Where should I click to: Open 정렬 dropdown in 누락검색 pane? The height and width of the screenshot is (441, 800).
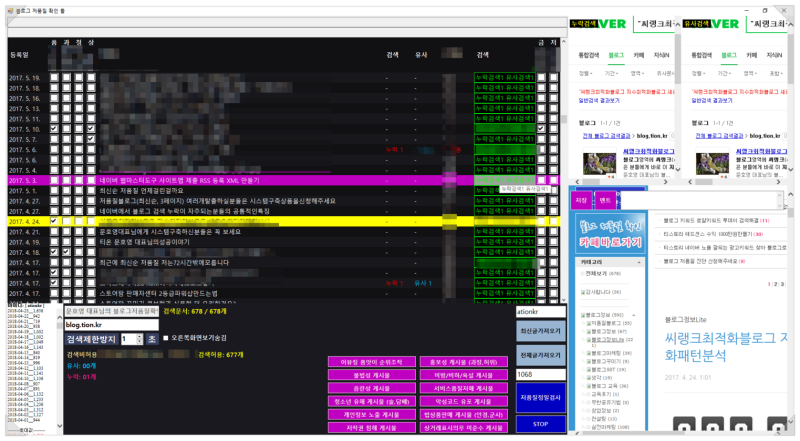pyautogui.click(x=585, y=74)
